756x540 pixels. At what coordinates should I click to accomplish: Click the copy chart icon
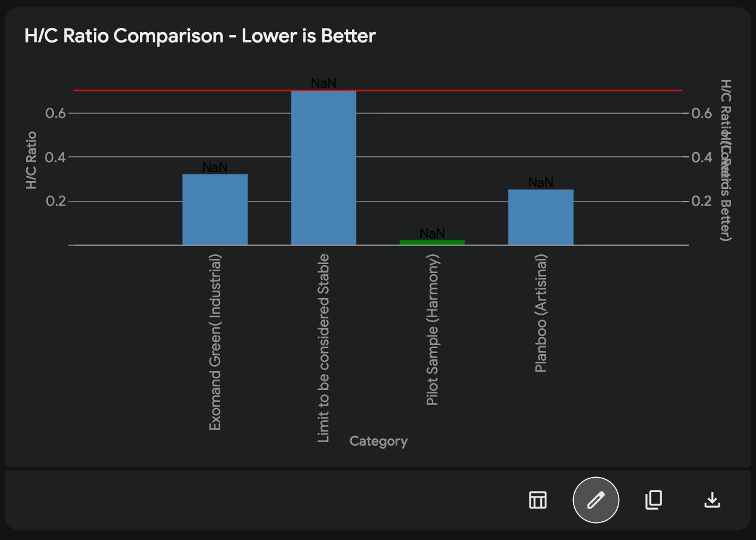coord(653,499)
